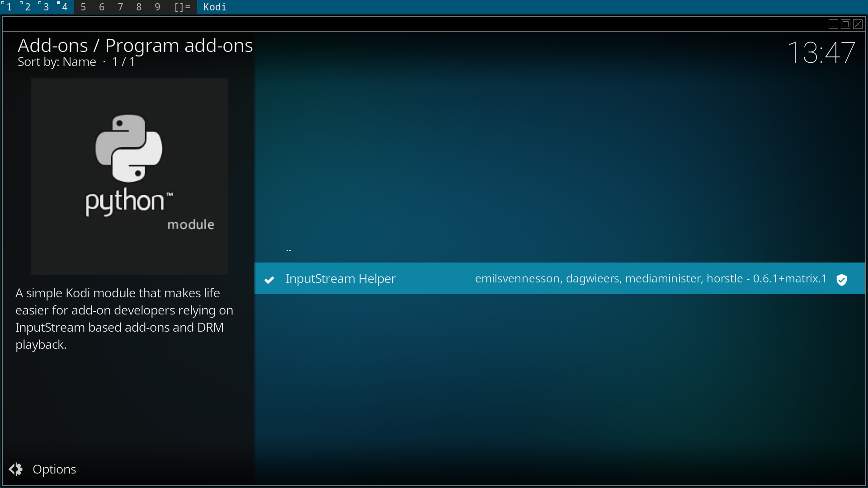Switch to workspace tag 3
This screenshot has width=868, height=488.
pyautogui.click(x=46, y=7)
